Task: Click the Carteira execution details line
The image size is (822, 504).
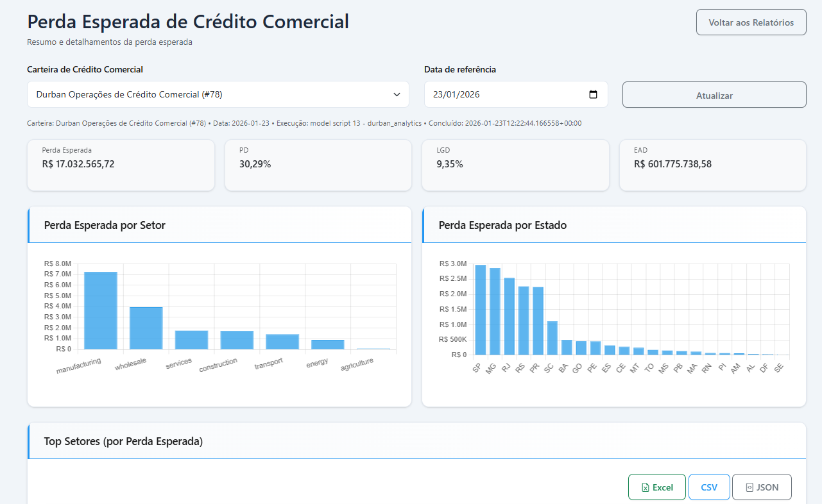Action: (x=304, y=123)
